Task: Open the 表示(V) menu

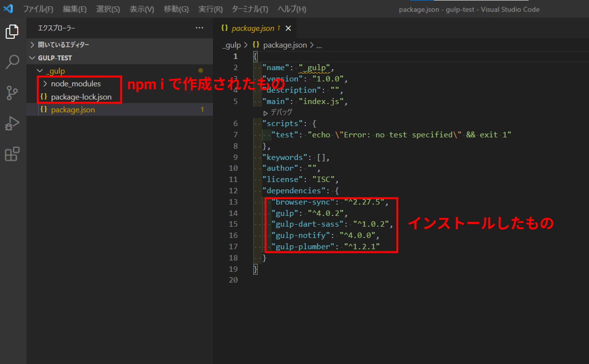Action: (x=142, y=9)
